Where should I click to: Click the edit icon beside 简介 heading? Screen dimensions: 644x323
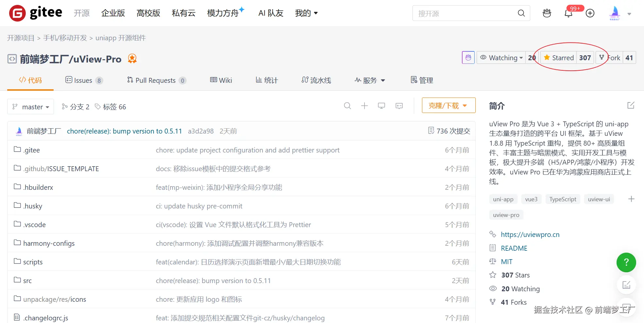click(x=631, y=105)
